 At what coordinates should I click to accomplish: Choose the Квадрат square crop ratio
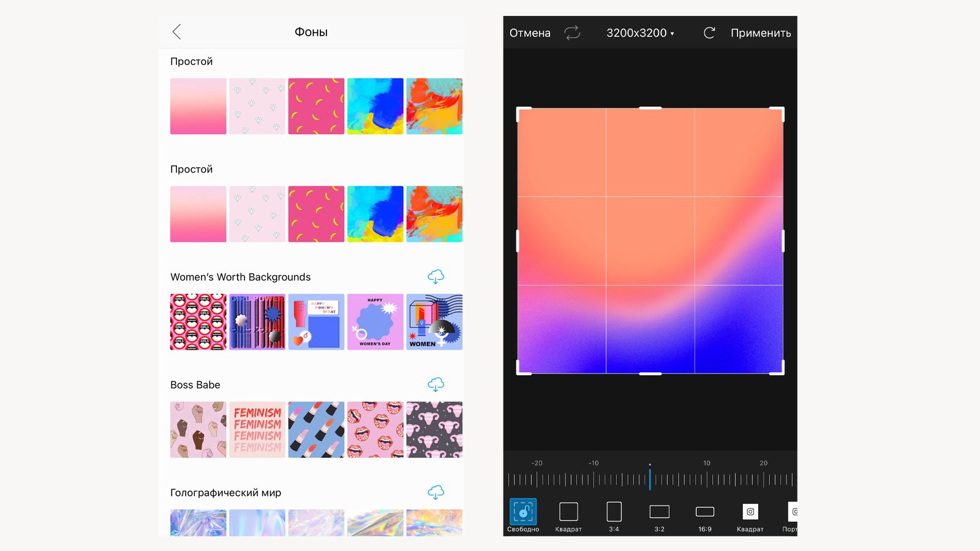tap(568, 517)
